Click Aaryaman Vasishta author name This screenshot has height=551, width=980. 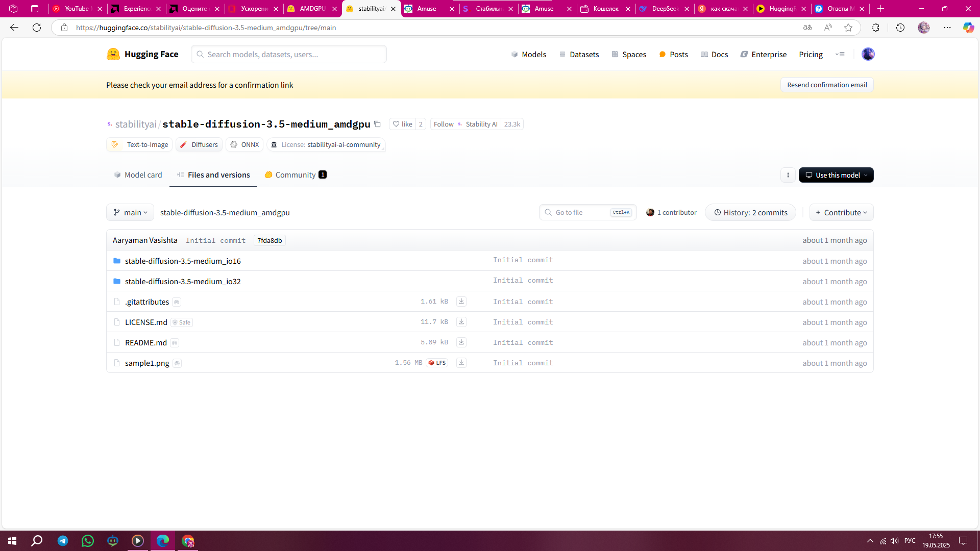(x=145, y=240)
